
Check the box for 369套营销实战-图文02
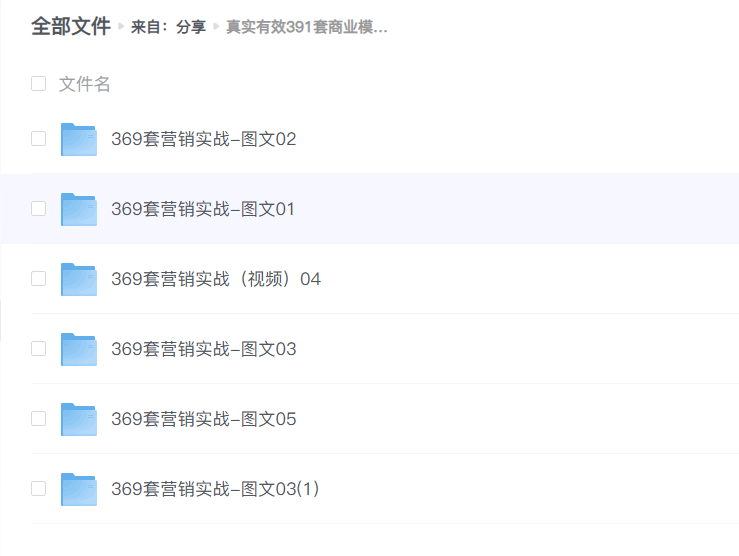point(39,139)
